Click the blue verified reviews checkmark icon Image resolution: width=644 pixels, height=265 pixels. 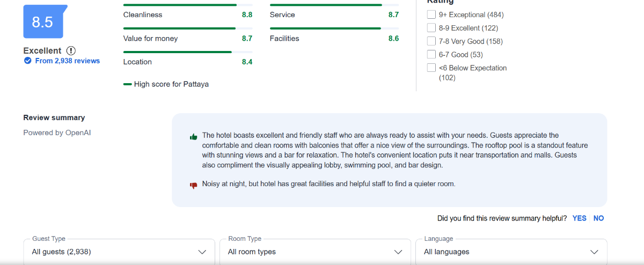click(x=27, y=61)
